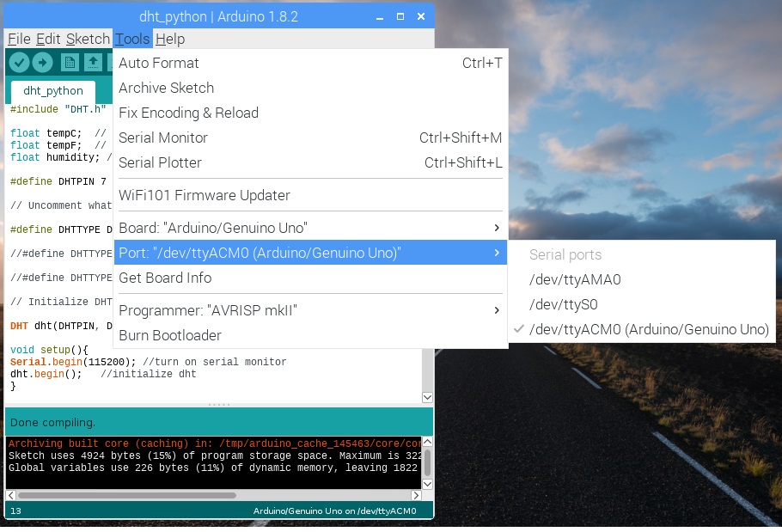The height and width of the screenshot is (532, 782).
Task: Click the console scroll left arrow
Action: click(x=10, y=496)
